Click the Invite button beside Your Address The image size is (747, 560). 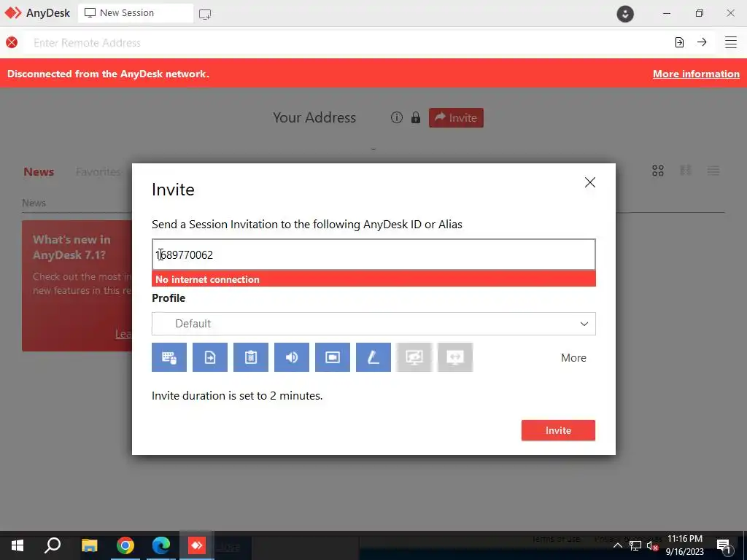point(456,117)
